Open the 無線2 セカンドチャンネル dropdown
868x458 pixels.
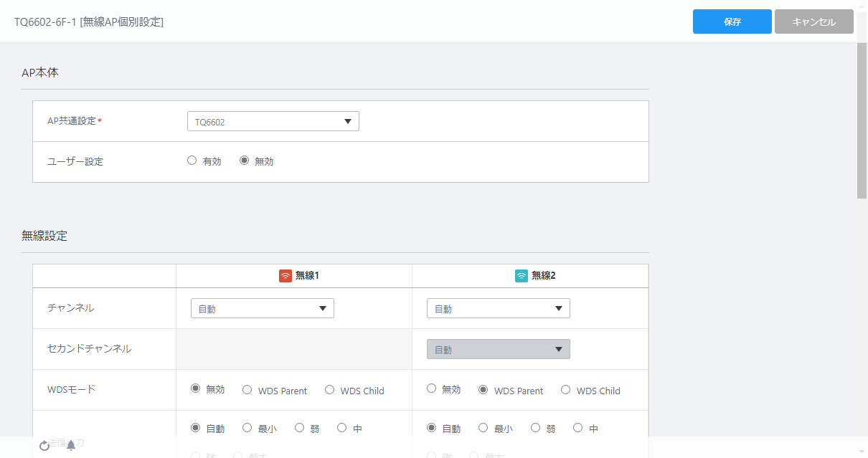point(499,349)
